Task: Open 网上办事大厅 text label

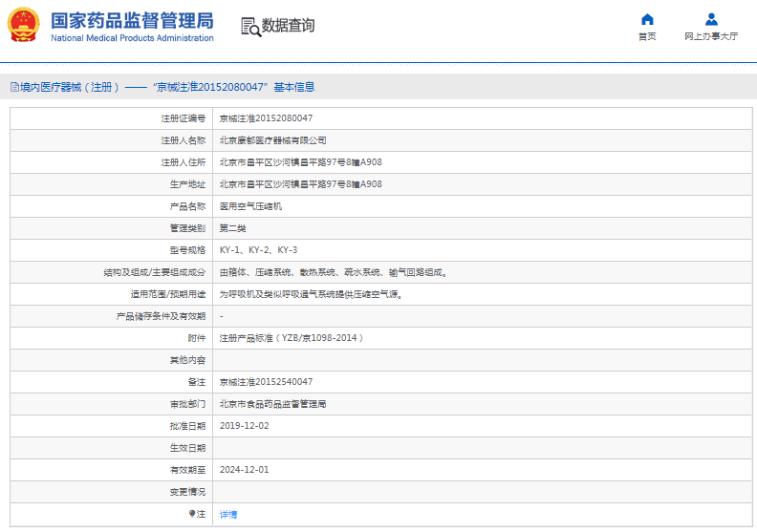Action: [711, 37]
